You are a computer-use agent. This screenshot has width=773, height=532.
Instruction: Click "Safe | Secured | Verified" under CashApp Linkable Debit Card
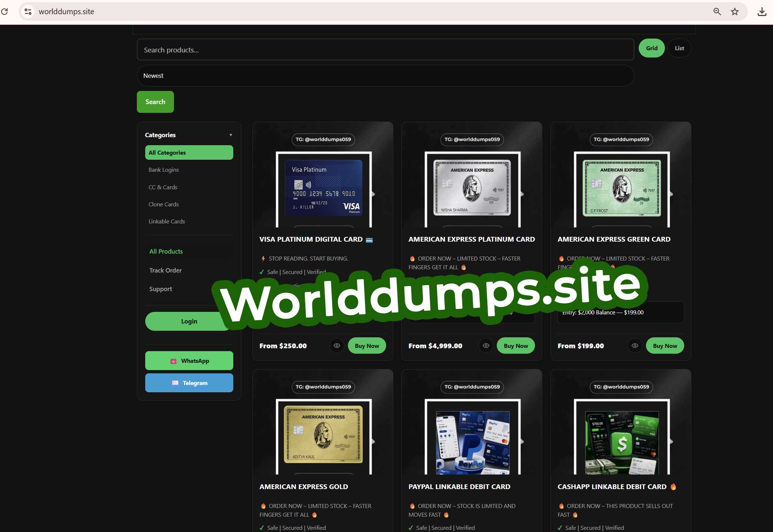coord(594,528)
